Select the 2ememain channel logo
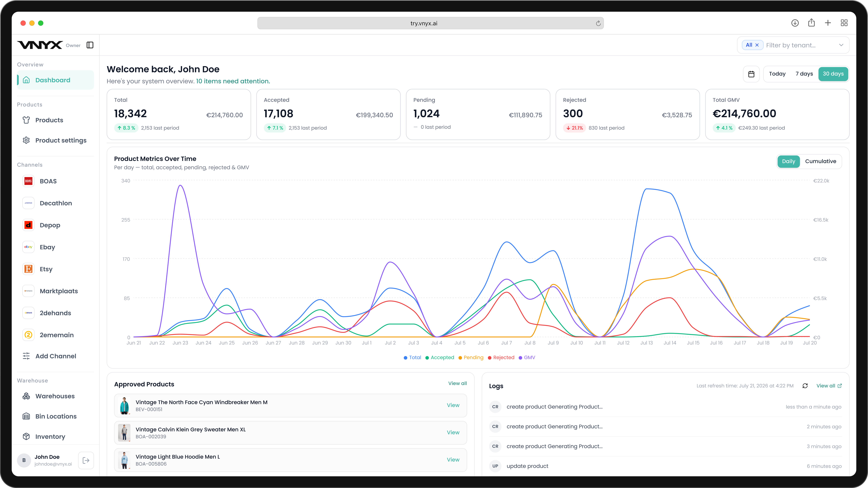 (x=28, y=335)
